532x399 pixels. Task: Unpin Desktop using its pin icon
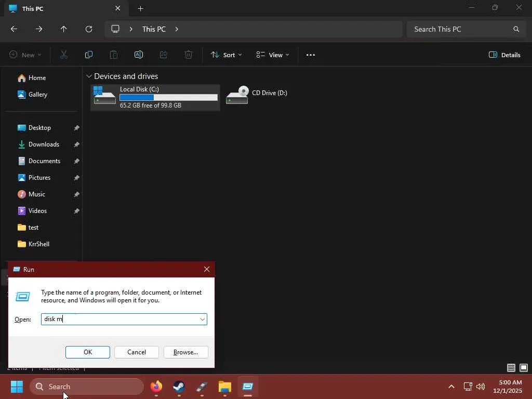tap(77, 128)
